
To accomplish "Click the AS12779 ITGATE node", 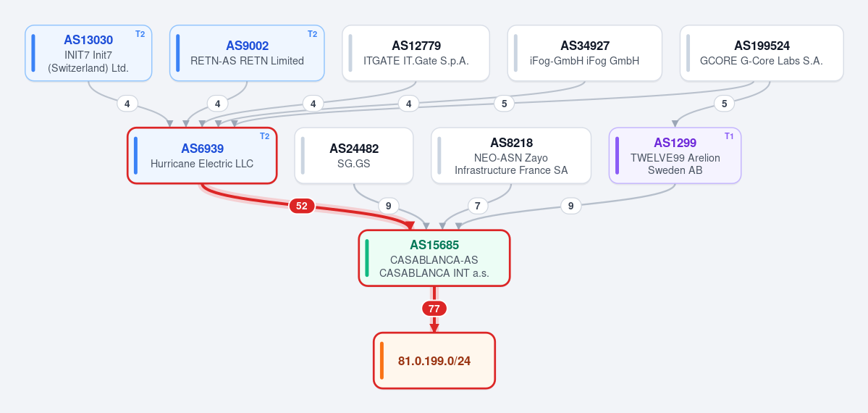I will click(416, 53).
